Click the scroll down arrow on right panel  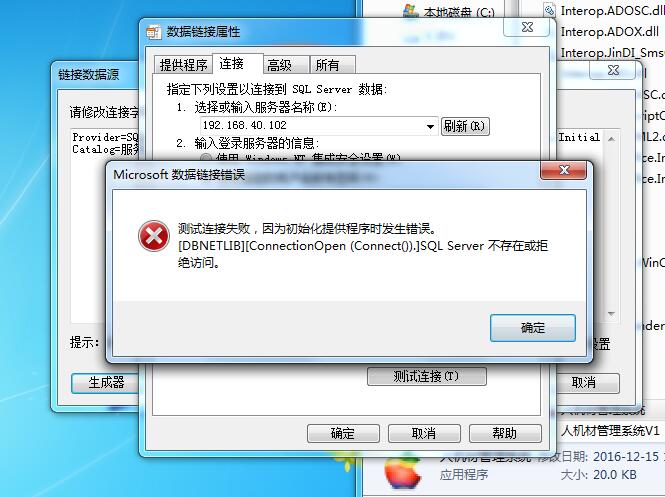[611, 314]
